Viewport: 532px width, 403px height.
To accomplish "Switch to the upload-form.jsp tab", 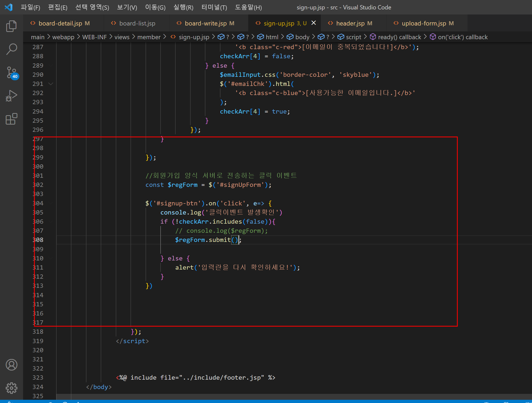I will click(x=427, y=23).
